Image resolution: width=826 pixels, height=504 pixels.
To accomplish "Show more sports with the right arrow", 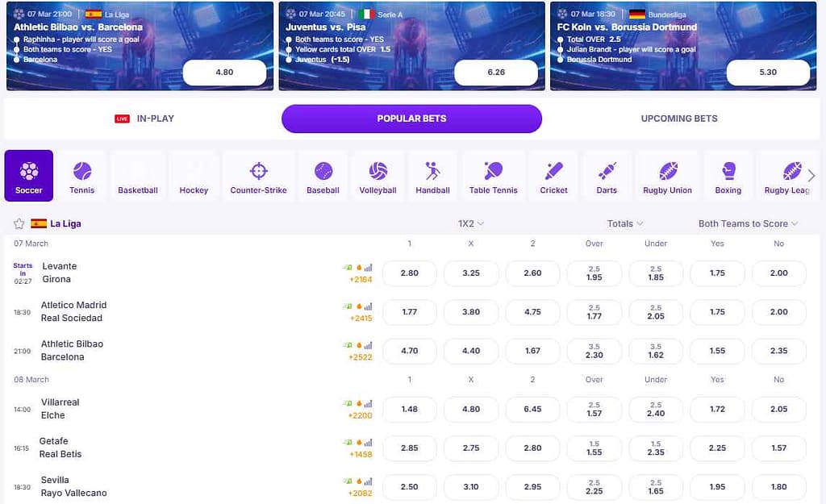I will coord(811,176).
